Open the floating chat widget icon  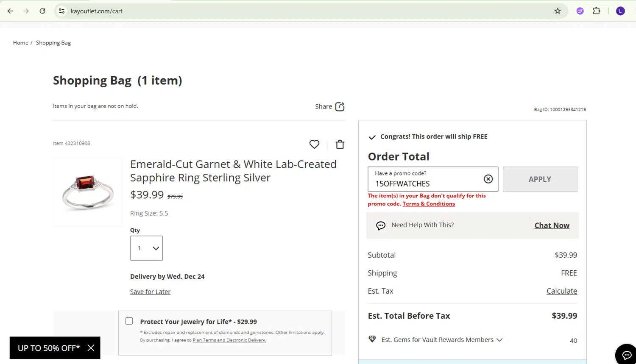pos(626,355)
